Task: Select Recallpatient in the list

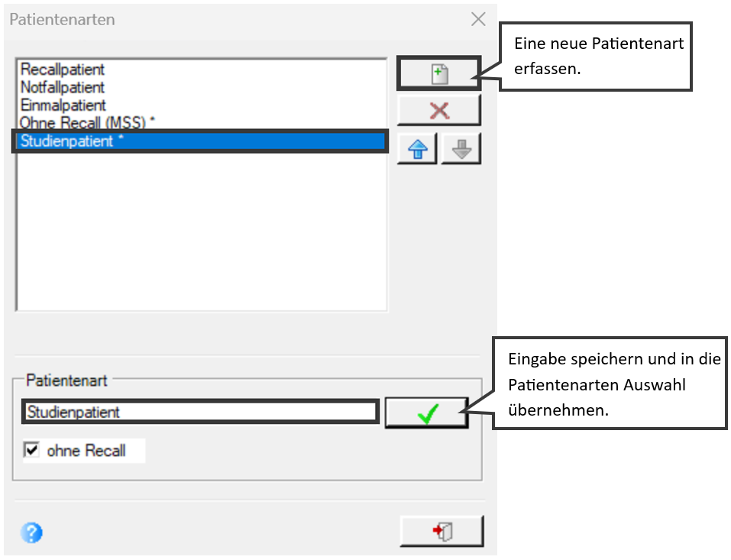Action: click(63, 70)
